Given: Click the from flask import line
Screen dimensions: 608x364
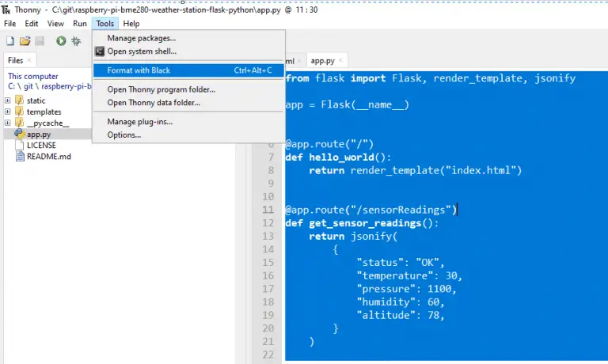Looking at the screenshot, I should (431, 78).
